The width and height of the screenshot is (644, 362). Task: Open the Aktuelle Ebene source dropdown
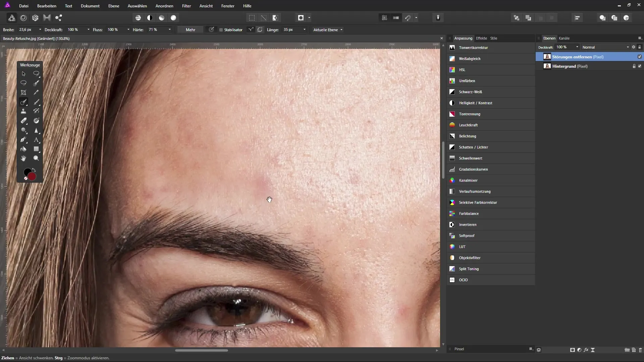click(328, 30)
